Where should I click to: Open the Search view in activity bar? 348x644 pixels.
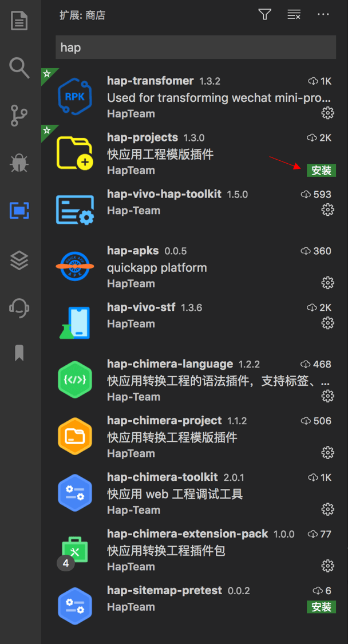pos(19,68)
